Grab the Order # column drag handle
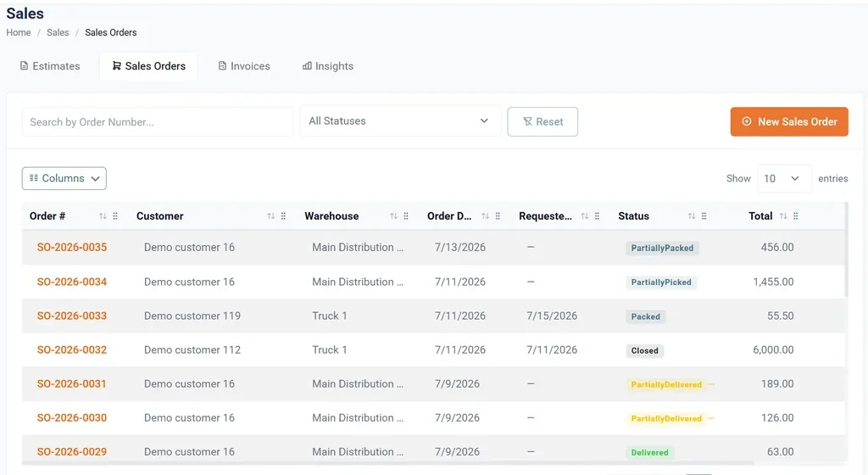This screenshot has width=868, height=475. 115,216
